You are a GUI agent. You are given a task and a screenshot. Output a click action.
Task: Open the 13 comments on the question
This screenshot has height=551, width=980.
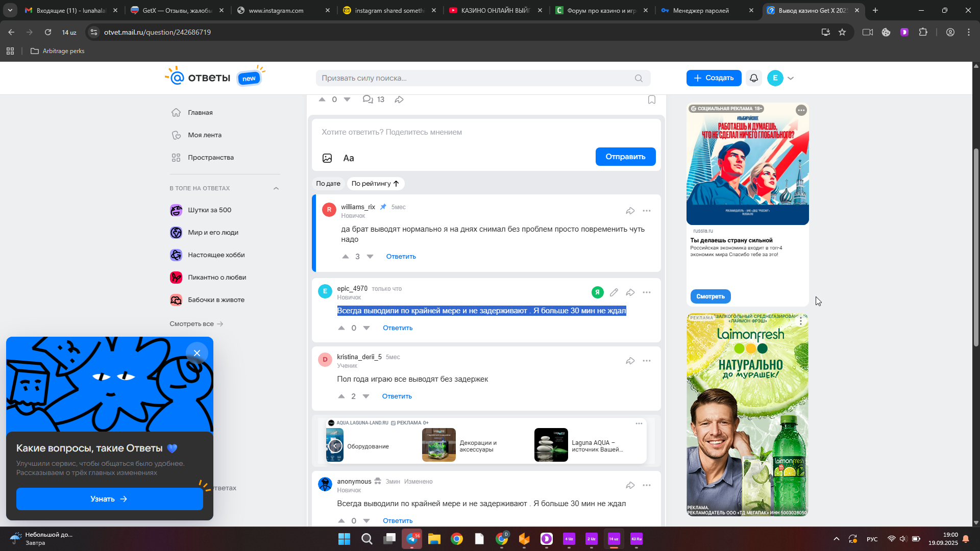[x=374, y=99]
